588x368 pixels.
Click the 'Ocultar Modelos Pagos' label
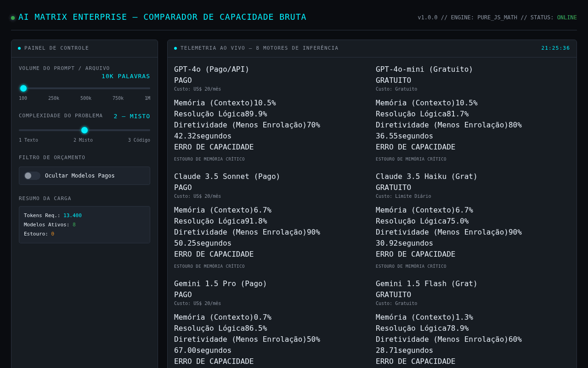pos(80,176)
